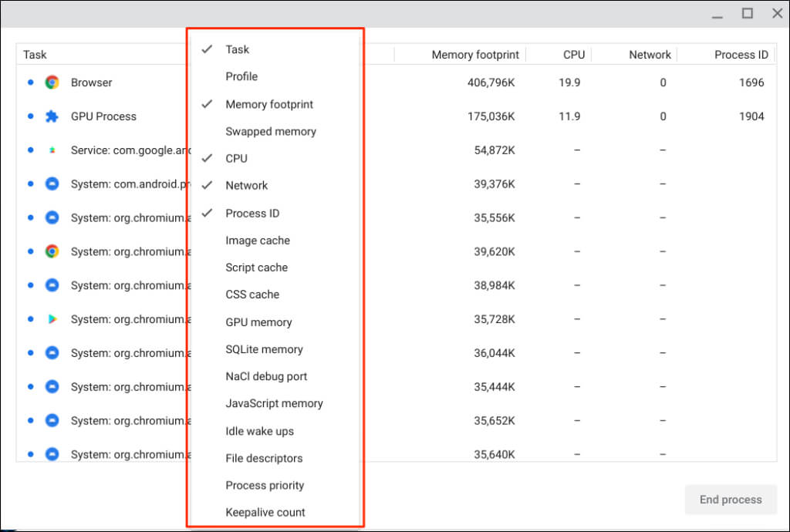Click the Play Store icon in task list

(52, 319)
